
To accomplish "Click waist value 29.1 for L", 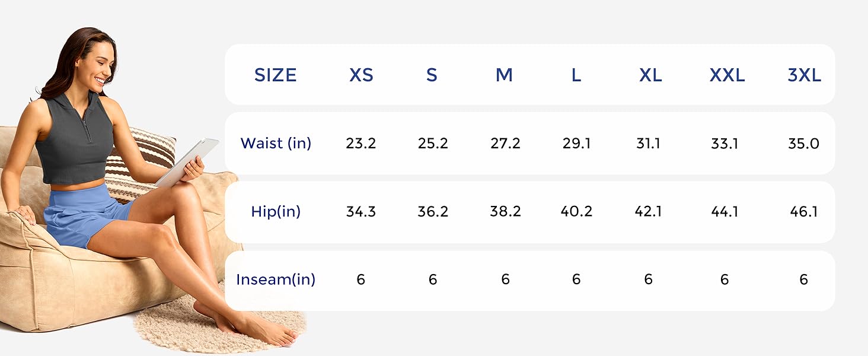I will 576,144.
